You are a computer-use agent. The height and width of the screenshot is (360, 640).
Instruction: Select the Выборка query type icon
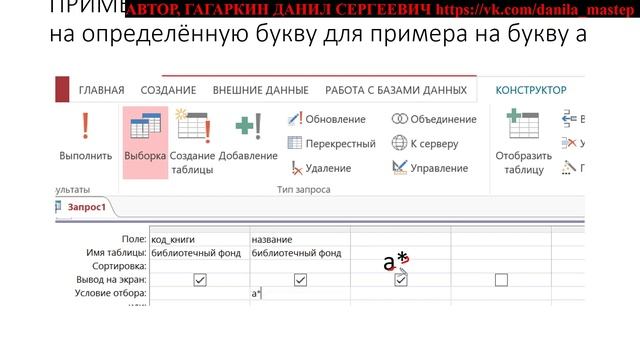[x=145, y=126]
